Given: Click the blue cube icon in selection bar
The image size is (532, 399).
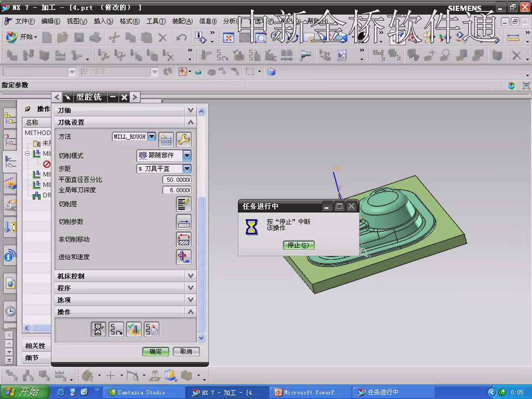Looking at the screenshot, I should [x=271, y=72].
